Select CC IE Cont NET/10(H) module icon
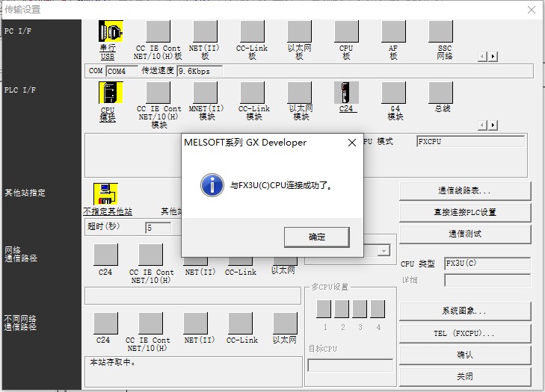 158,93
